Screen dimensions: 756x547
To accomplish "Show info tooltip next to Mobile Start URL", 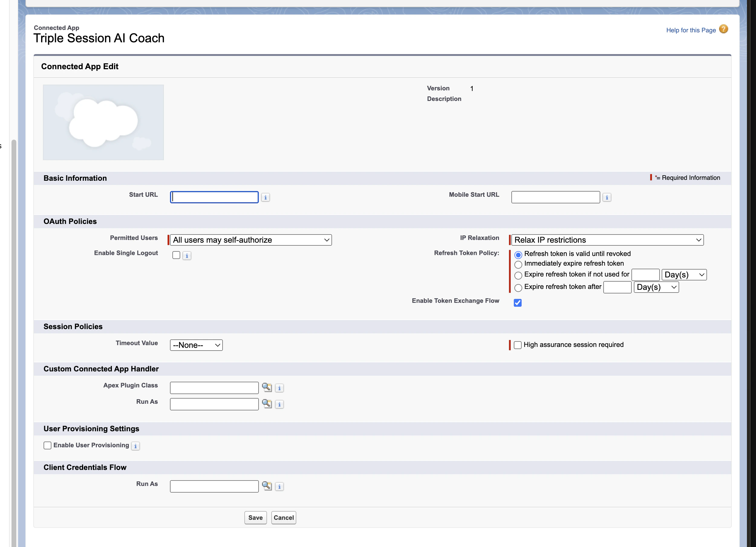I will (x=607, y=198).
